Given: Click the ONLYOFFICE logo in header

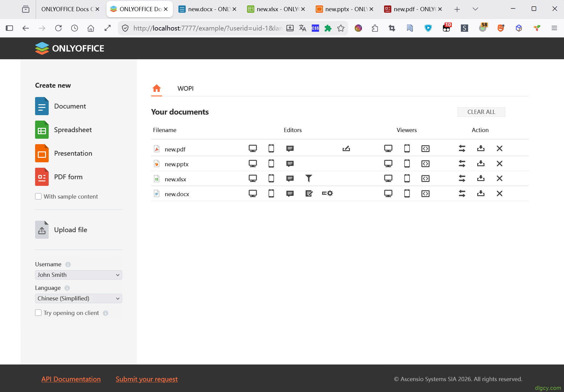Looking at the screenshot, I should click(x=70, y=48).
